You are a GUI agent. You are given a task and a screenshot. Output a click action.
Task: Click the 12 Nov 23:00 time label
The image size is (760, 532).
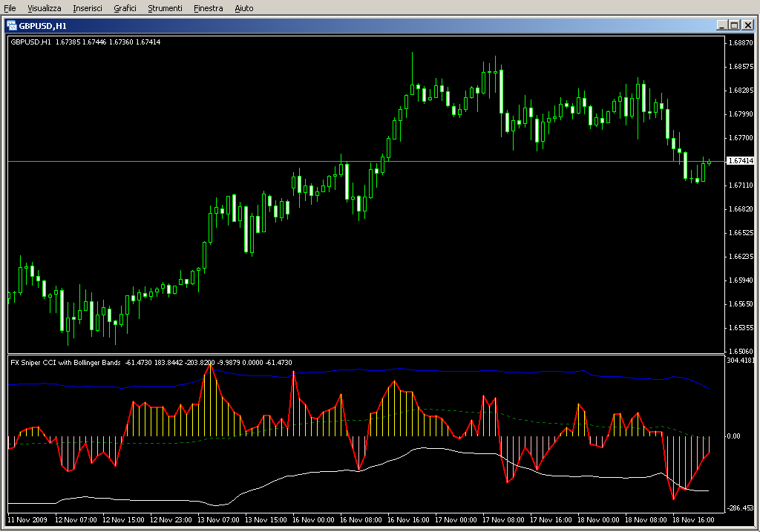point(171,520)
